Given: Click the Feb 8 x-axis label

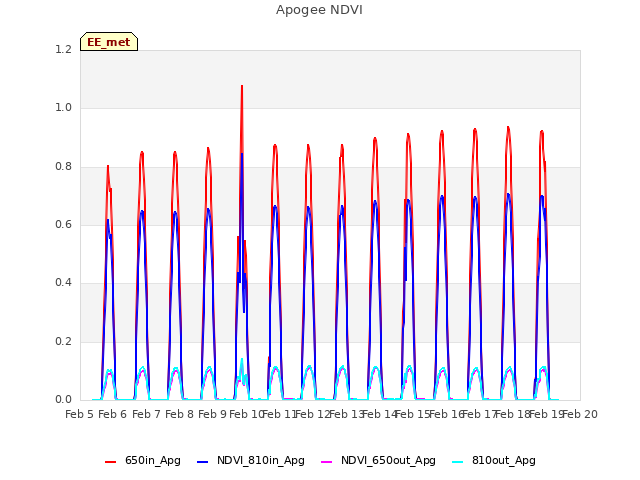Looking at the screenshot, I should (x=179, y=414).
